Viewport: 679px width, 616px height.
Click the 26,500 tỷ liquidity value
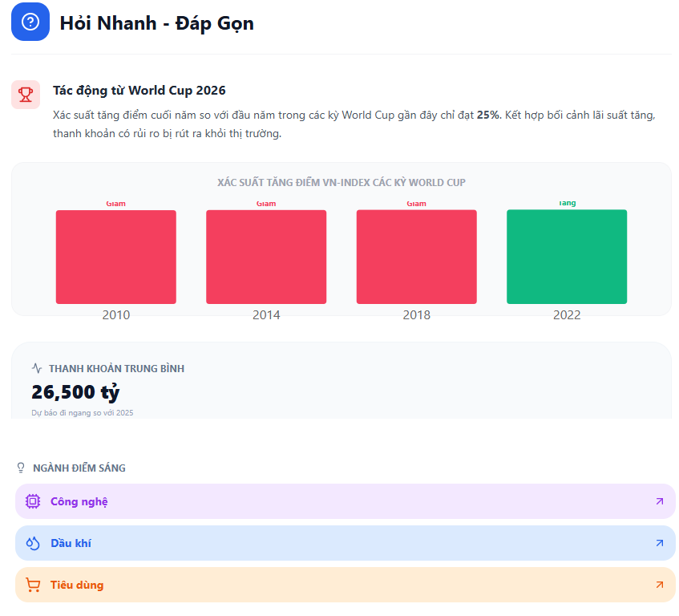[x=75, y=392]
